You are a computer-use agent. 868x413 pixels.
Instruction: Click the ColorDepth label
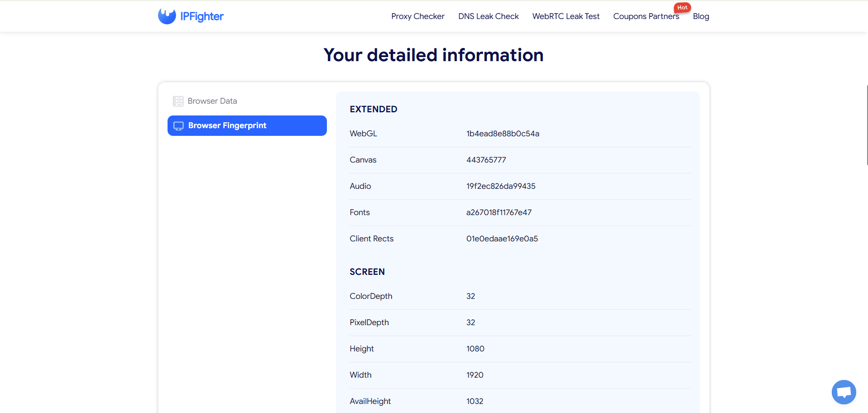(371, 296)
